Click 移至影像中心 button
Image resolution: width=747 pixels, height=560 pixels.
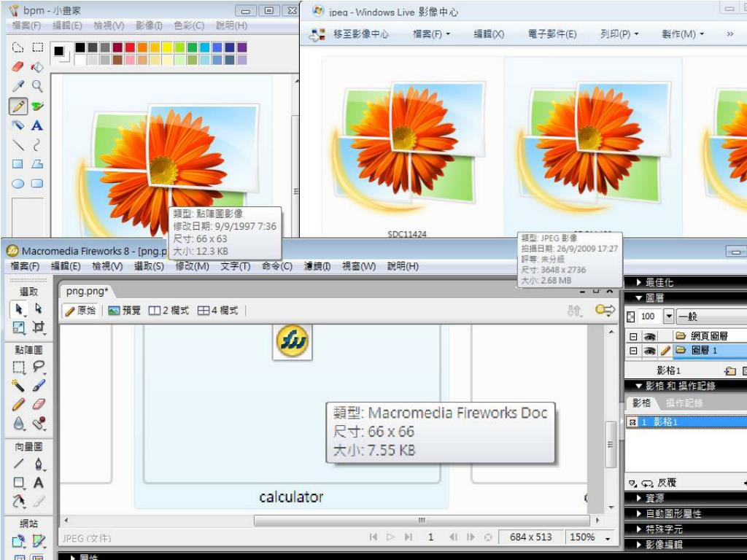349,34
